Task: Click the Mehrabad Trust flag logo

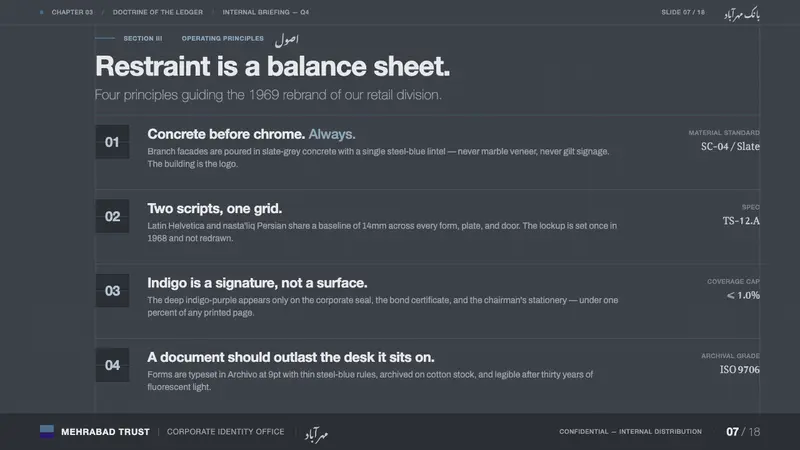Action: coord(46,432)
